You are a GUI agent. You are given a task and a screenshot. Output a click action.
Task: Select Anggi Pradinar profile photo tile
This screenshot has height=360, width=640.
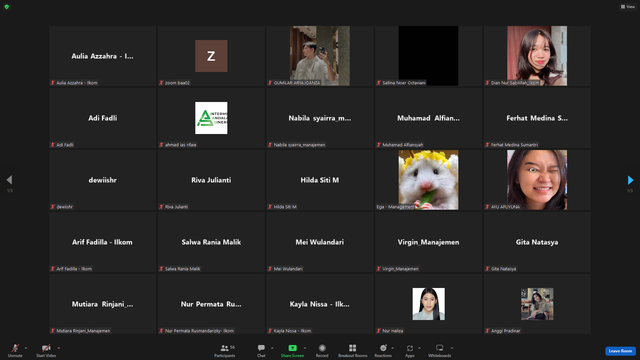click(537, 304)
